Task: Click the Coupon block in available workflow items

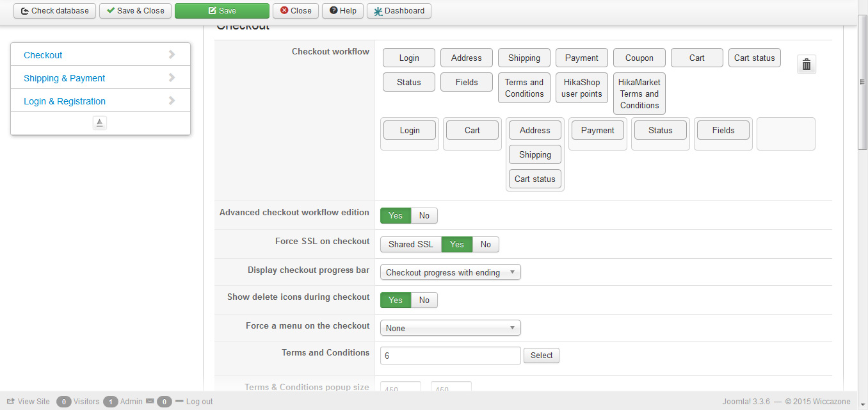Action: coord(639,58)
